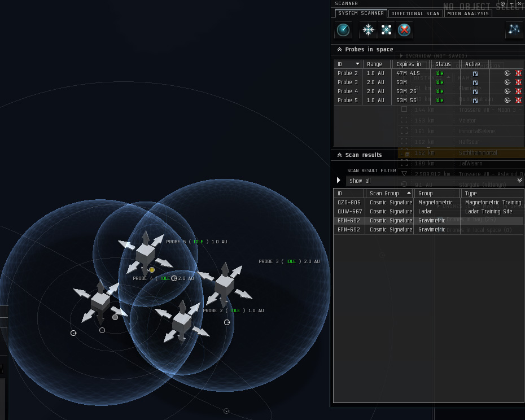Select the Probe 3 cube in space
Screen dimensions: 525x420
point(224,285)
